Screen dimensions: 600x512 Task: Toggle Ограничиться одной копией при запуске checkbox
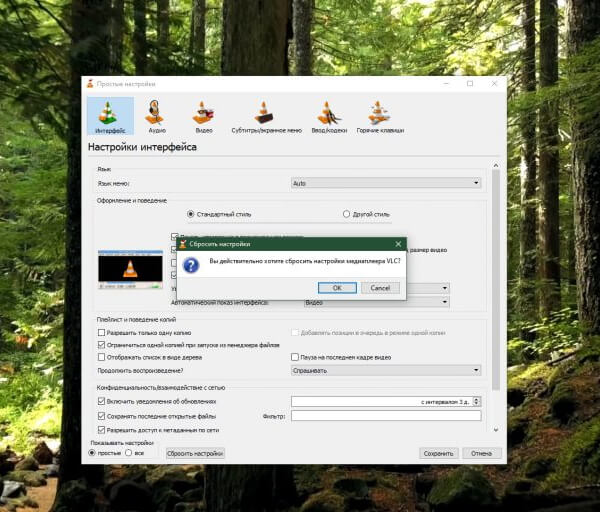click(101, 345)
